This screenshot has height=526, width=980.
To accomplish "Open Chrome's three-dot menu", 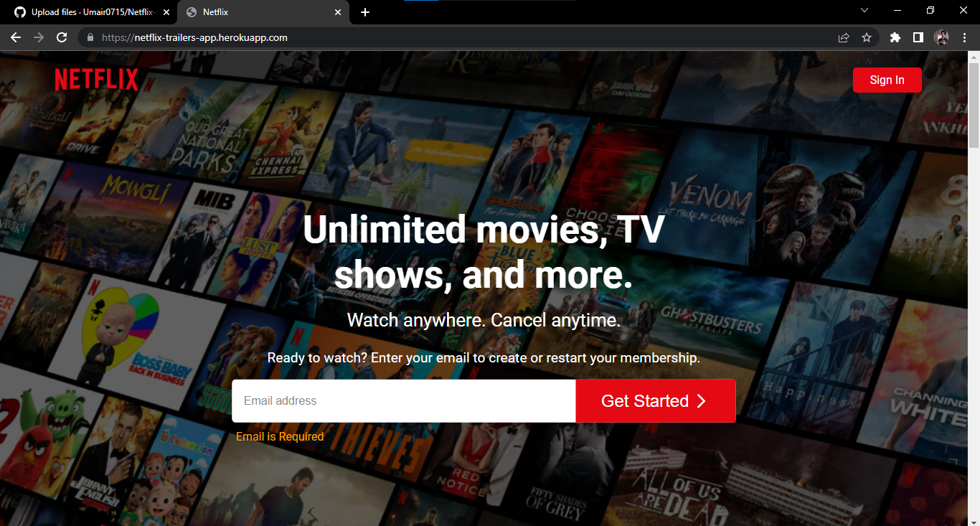I will 964,37.
